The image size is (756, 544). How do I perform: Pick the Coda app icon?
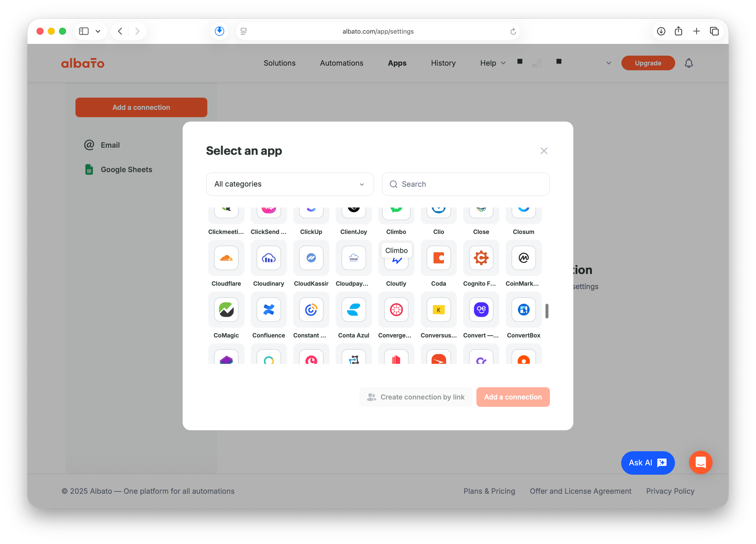click(x=438, y=258)
